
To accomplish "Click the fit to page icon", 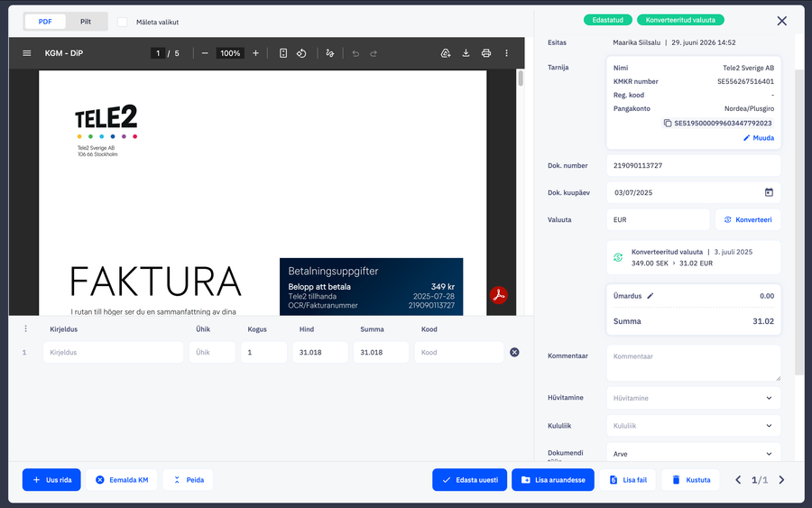I will [283, 53].
